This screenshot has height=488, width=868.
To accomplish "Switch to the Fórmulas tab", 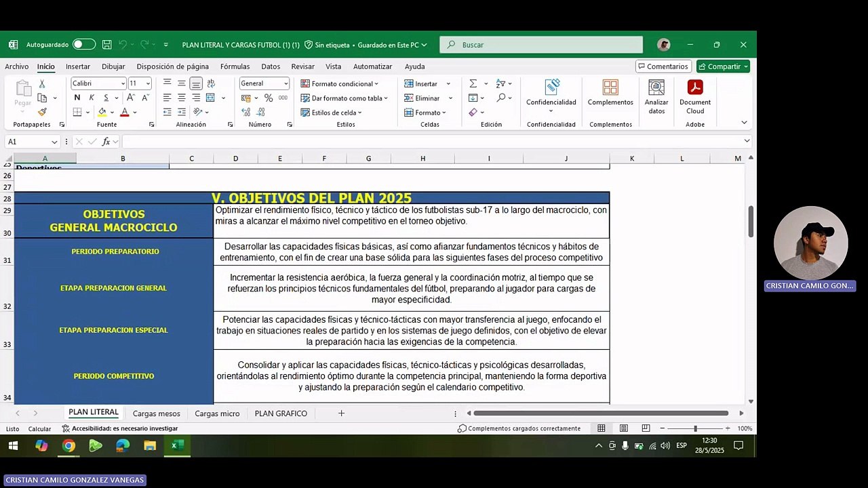I will point(235,66).
